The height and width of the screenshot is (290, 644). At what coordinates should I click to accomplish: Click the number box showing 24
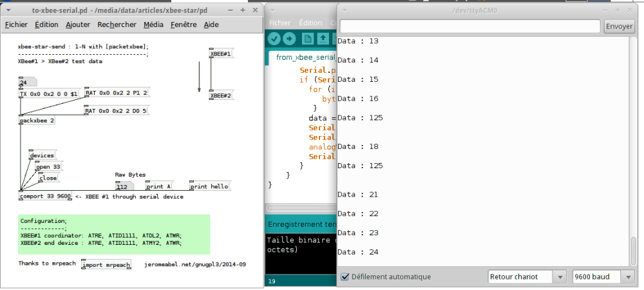28,82
